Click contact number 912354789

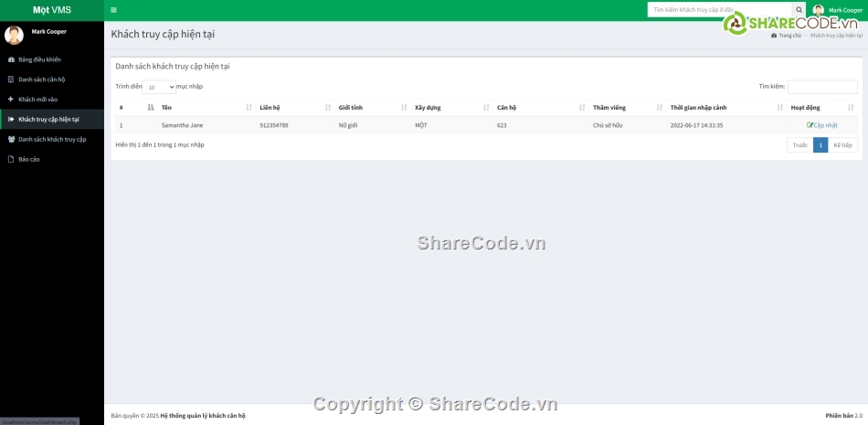pyautogui.click(x=273, y=125)
